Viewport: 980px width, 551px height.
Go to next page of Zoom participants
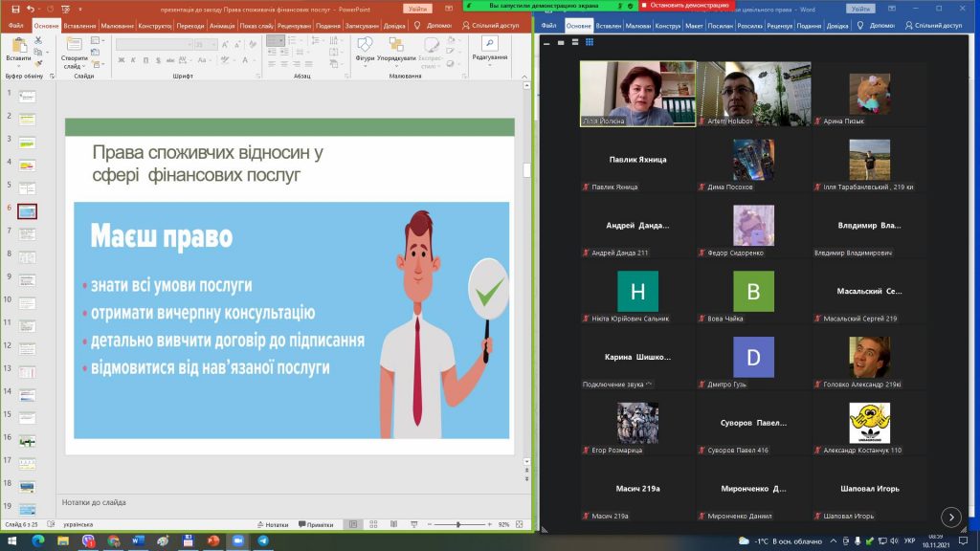click(x=951, y=517)
